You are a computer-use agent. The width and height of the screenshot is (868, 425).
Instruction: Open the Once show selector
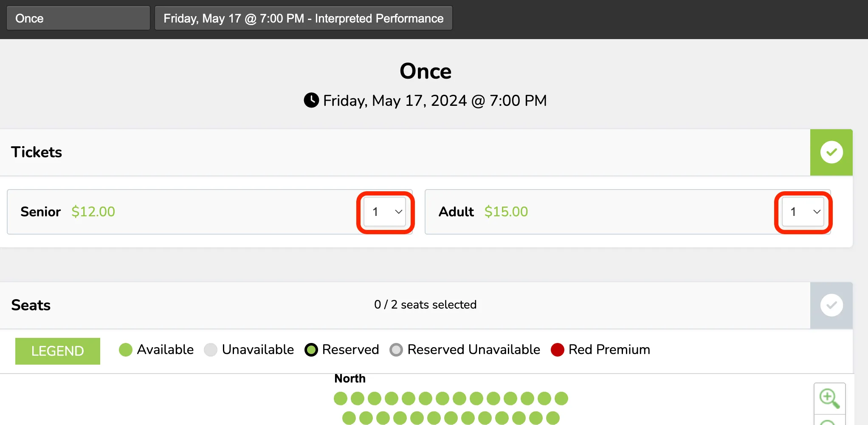(78, 18)
